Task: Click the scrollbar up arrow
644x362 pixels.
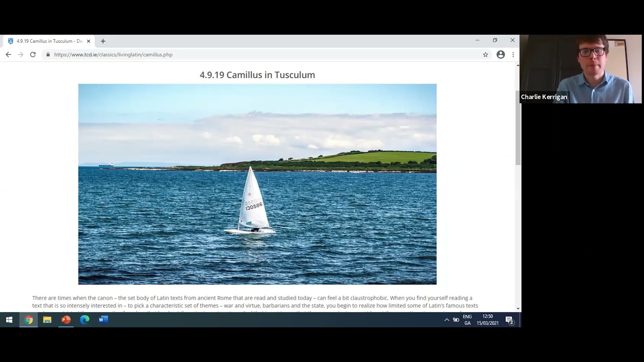Action: [518, 65]
